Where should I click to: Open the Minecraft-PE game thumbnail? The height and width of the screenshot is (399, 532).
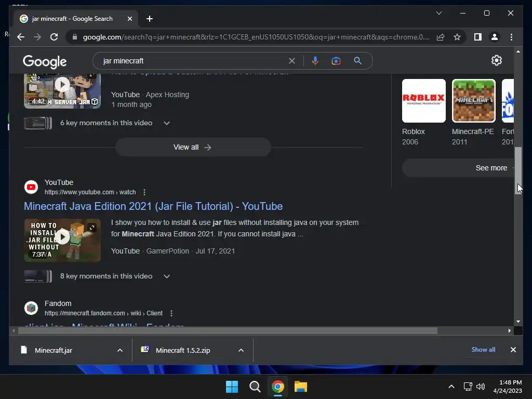click(474, 101)
